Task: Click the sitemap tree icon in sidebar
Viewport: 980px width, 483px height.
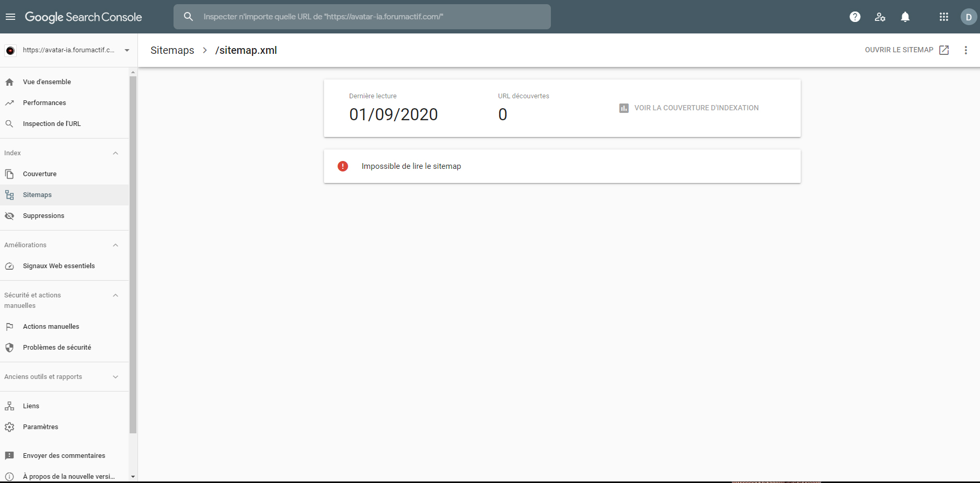Action: pyautogui.click(x=9, y=195)
